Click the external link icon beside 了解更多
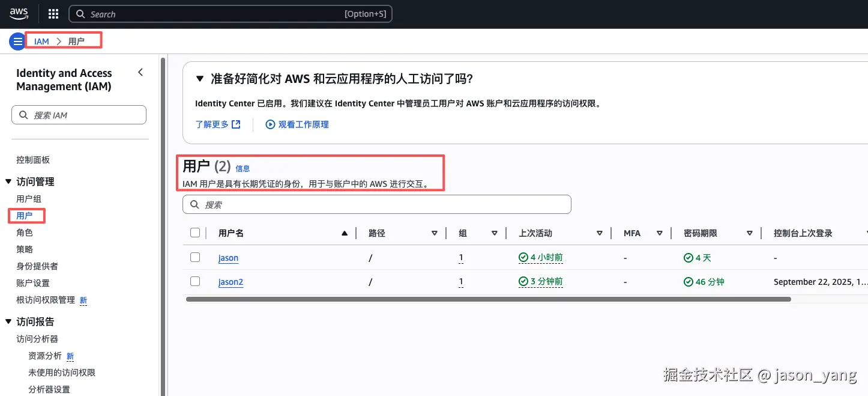Image resolution: width=868 pixels, height=396 pixels. pyautogui.click(x=236, y=124)
